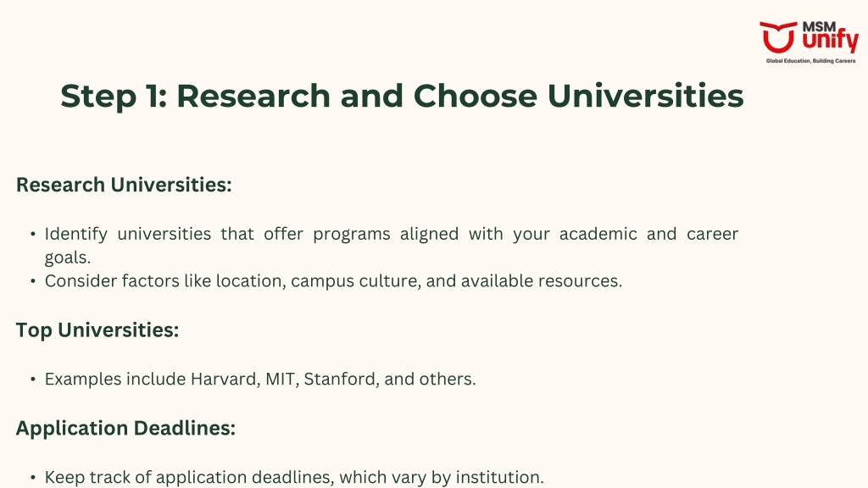Click the MSM Unify red emblem icon

point(778,37)
